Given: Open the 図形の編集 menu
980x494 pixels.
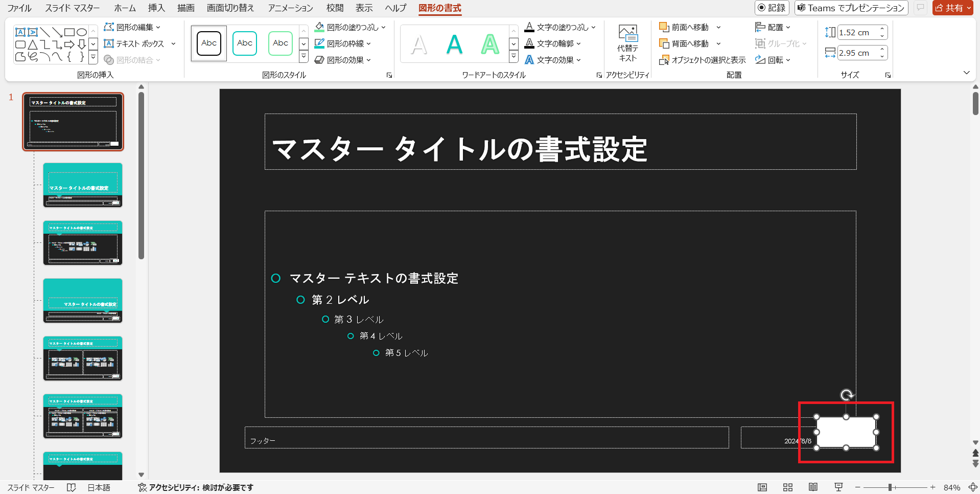Looking at the screenshot, I should pyautogui.click(x=132, y=27).
